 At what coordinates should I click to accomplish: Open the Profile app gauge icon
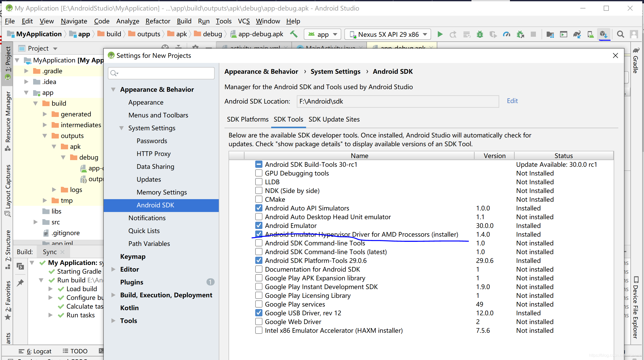pos(506,34)
